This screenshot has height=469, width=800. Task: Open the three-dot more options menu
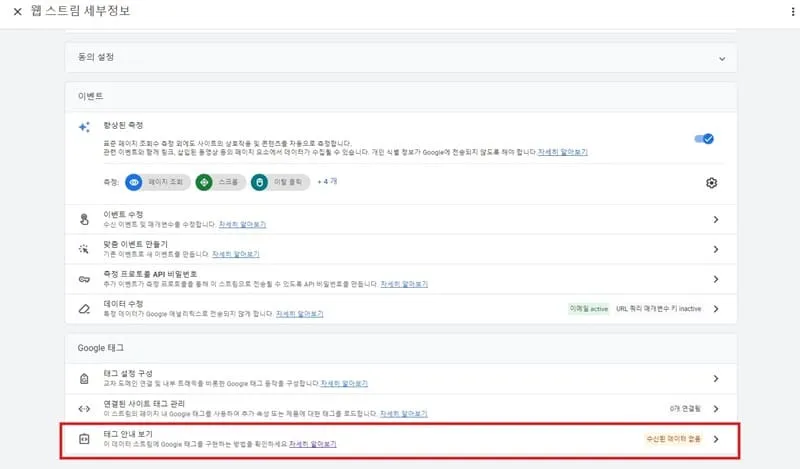coord(792,11)
